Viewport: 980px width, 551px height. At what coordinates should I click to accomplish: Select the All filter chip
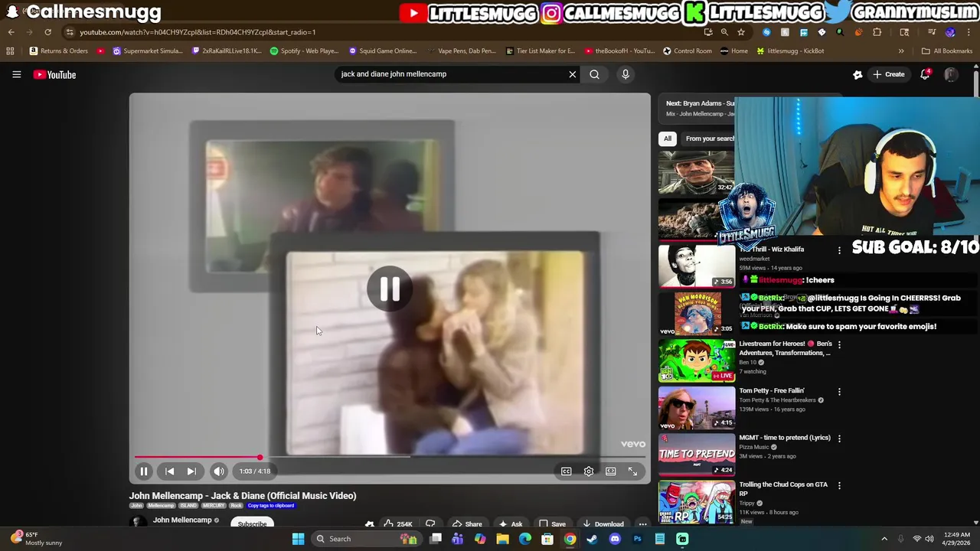pyautogui.click(x=668, y=139)
